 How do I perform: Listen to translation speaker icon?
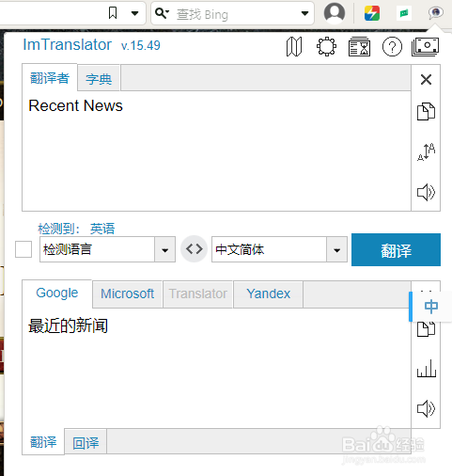coord(426,408)
